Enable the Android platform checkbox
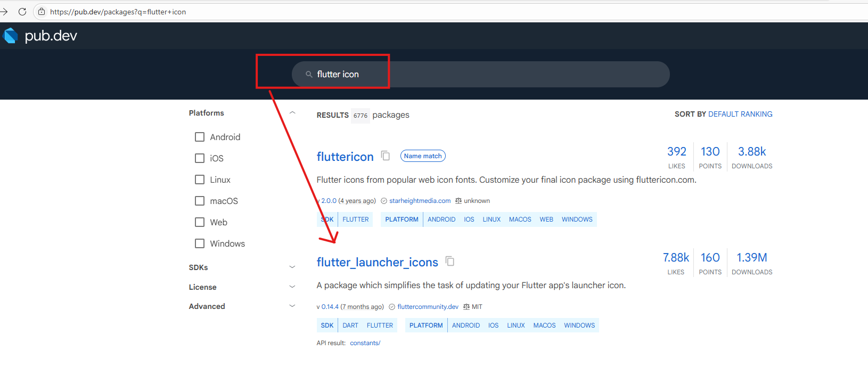This screenshot has height=367, width=868. pos(200,137)
